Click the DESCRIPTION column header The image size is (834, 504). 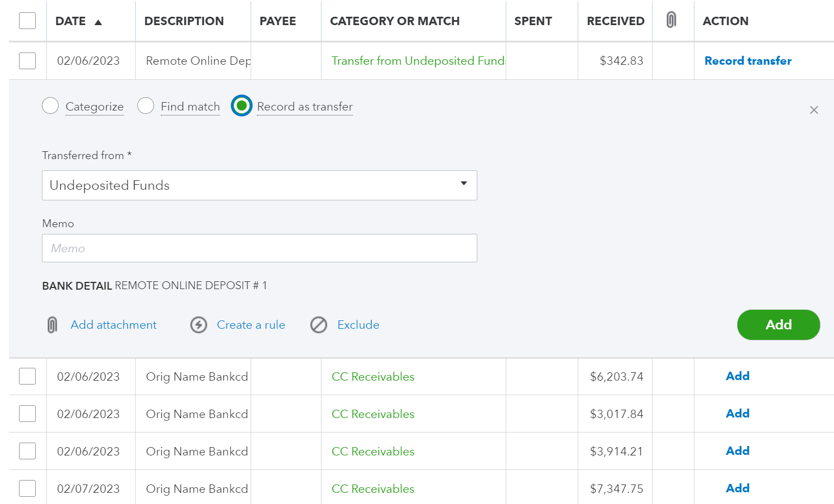pyautogui.click(x=184, y=21)
